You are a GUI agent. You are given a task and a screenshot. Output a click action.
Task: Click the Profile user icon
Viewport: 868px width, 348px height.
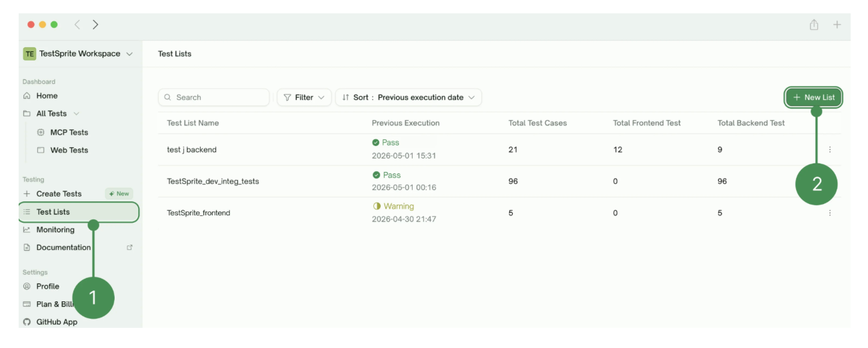[27, 287]
